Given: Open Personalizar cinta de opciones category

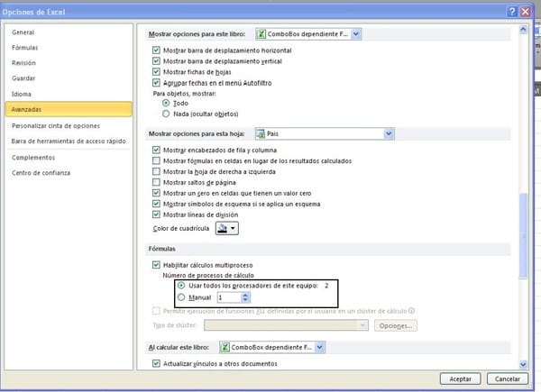Looking at the screenshot, I should [56, 126].
